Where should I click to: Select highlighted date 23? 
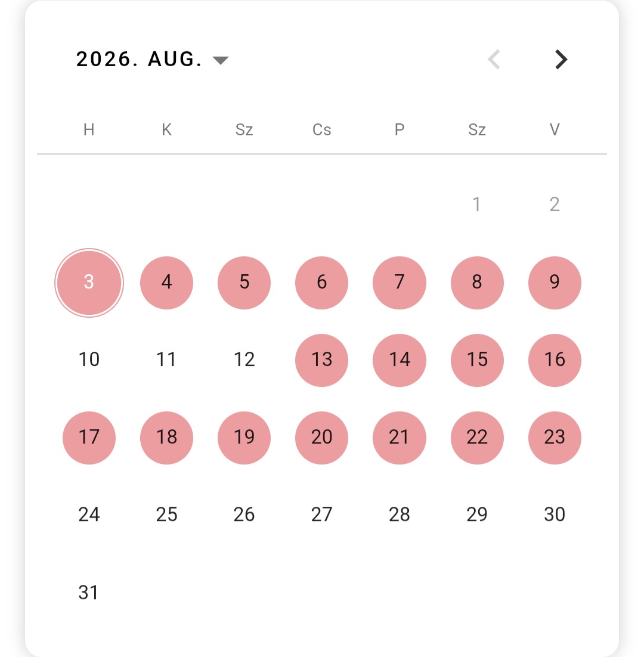click(555, 438)
